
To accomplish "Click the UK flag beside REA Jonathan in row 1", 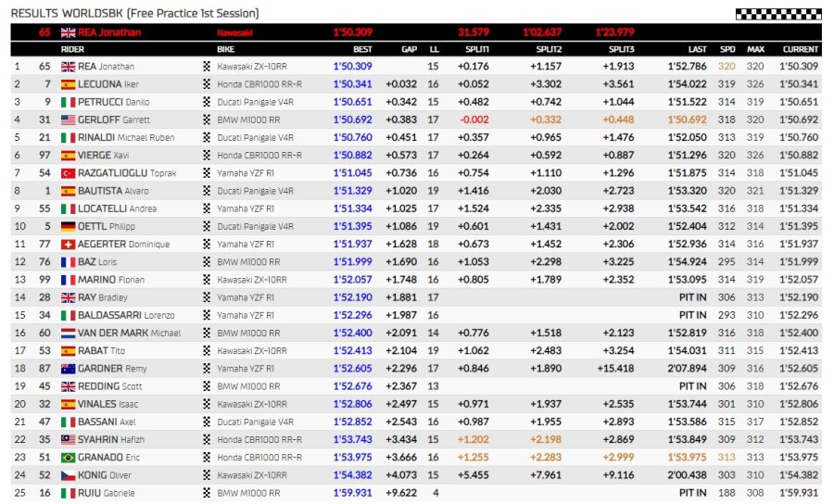I will pyautogui.click(x=68, y=67).
